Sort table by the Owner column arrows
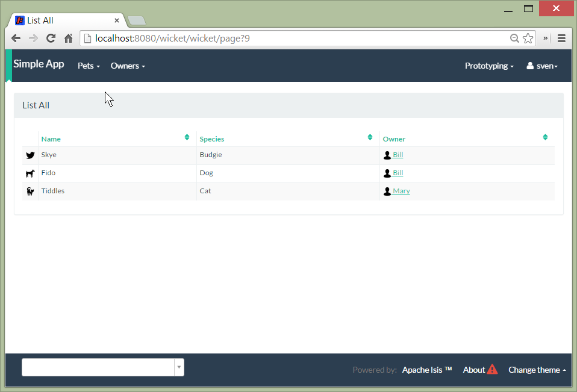 tap(545, 137)
